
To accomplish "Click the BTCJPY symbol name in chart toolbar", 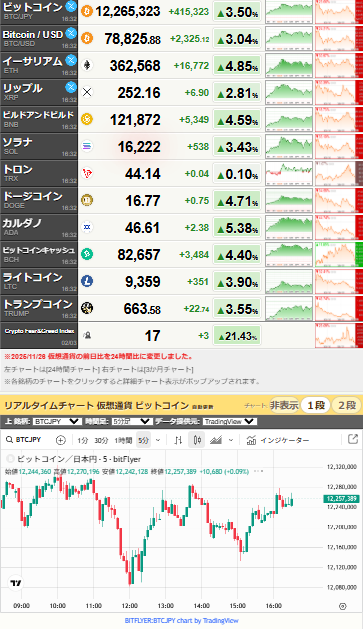I will [x=28, y=440].
